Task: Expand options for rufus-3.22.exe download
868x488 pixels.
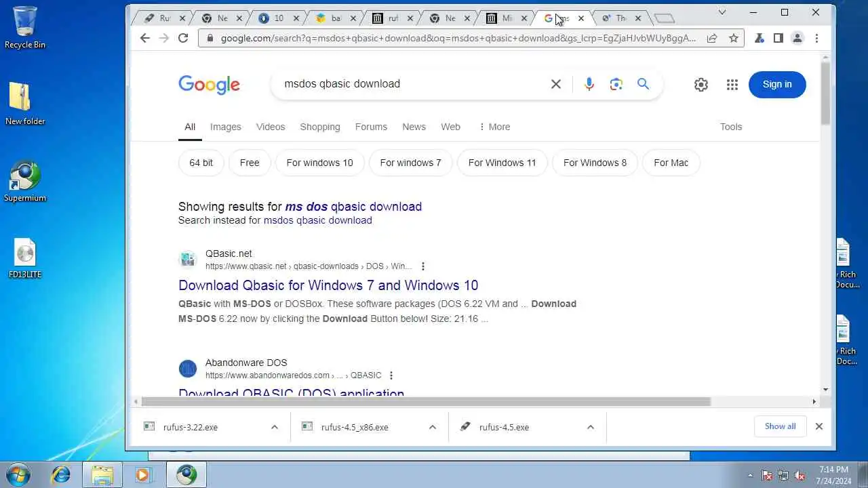Action: 275,427
